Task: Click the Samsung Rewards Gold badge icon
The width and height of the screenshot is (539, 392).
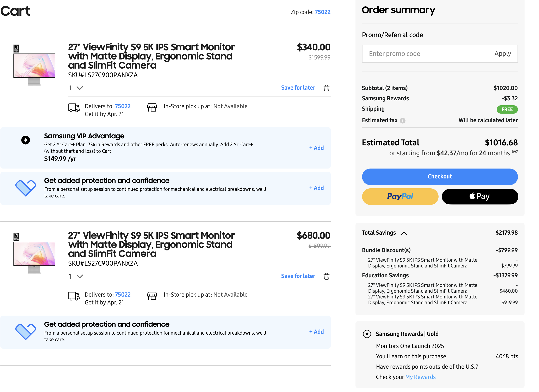Action: point(367,334)
